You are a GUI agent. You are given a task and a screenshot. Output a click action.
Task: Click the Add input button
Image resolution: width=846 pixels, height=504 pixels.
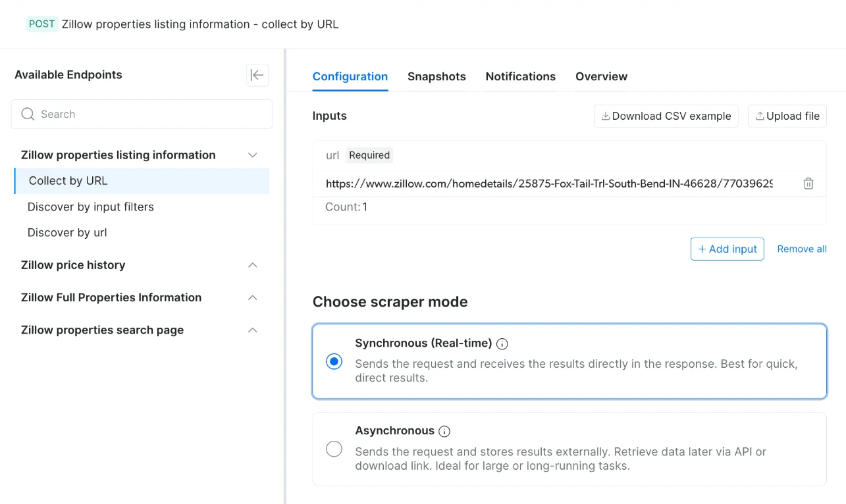[727, 249]
